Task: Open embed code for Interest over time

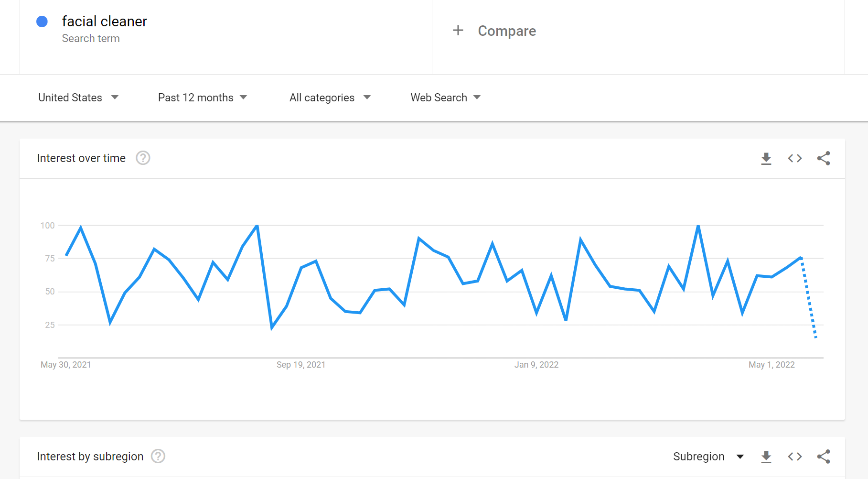Action: click(795, 158)
